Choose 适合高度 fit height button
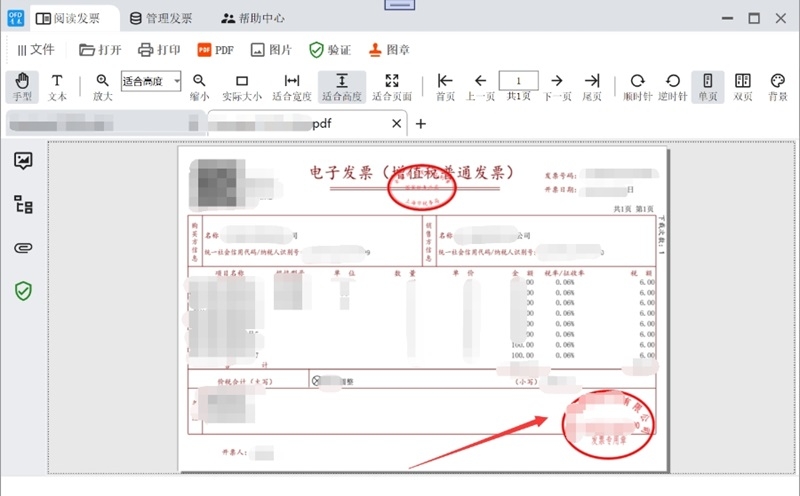The width and height of the screenshot is (800, 496). (342, 87)
